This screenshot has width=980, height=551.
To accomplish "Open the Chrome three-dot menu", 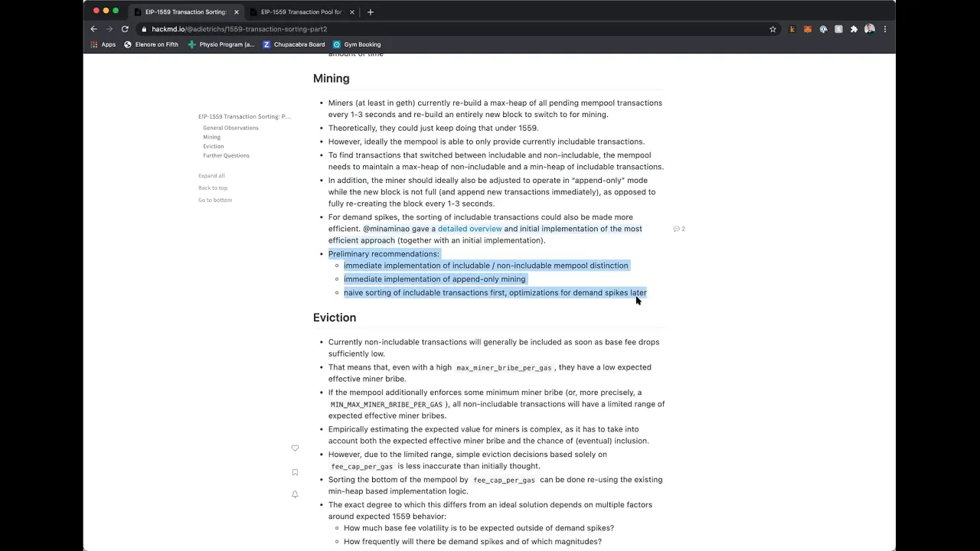I will (885, 29).
